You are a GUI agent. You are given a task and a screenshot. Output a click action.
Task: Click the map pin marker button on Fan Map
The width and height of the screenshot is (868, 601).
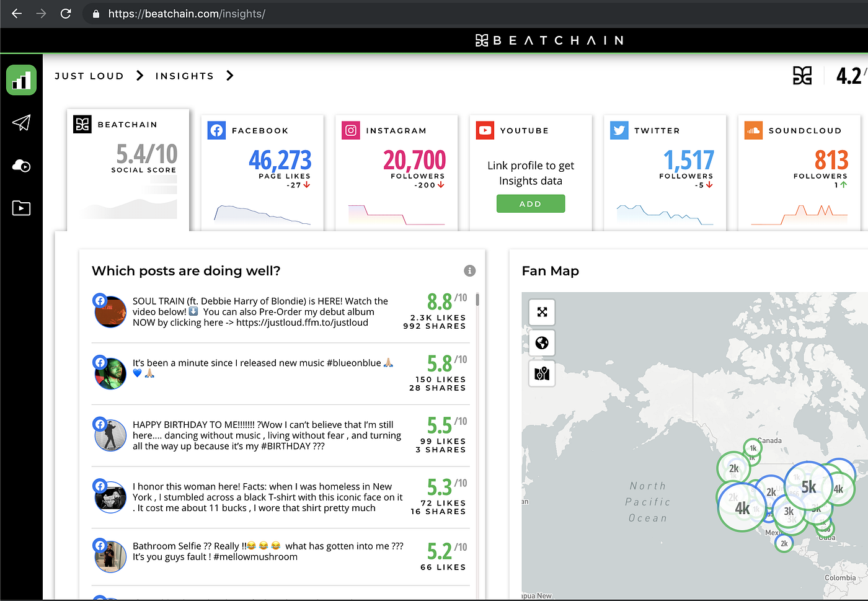pos(542,374)
